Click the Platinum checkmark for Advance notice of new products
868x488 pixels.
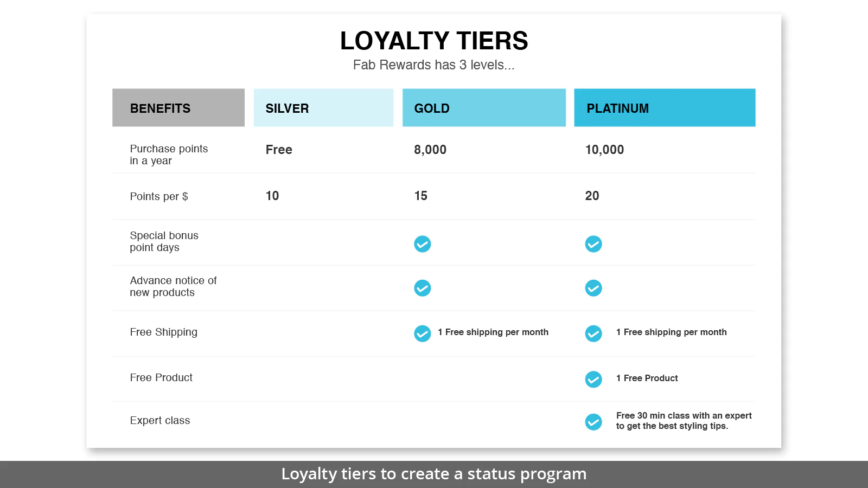pos(593,288)
